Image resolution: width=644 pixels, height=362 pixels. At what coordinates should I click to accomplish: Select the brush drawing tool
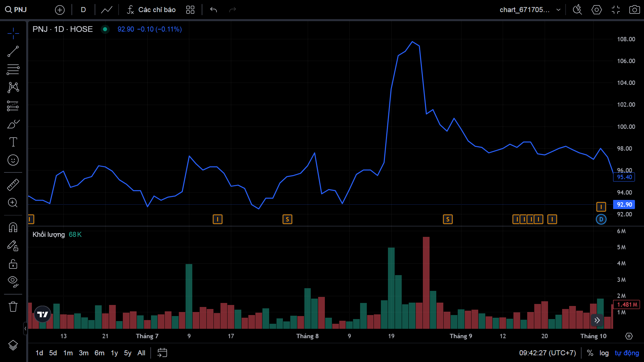click(x=13, y=124)
